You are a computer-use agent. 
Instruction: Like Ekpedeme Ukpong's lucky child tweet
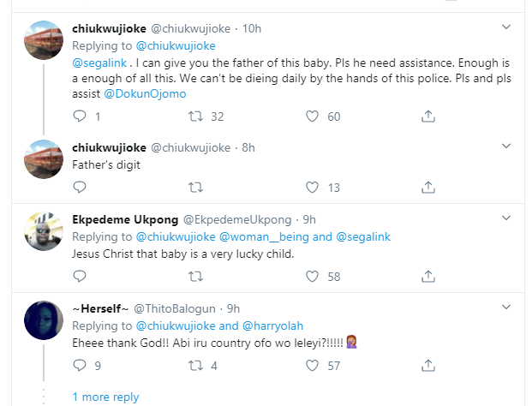313,276
